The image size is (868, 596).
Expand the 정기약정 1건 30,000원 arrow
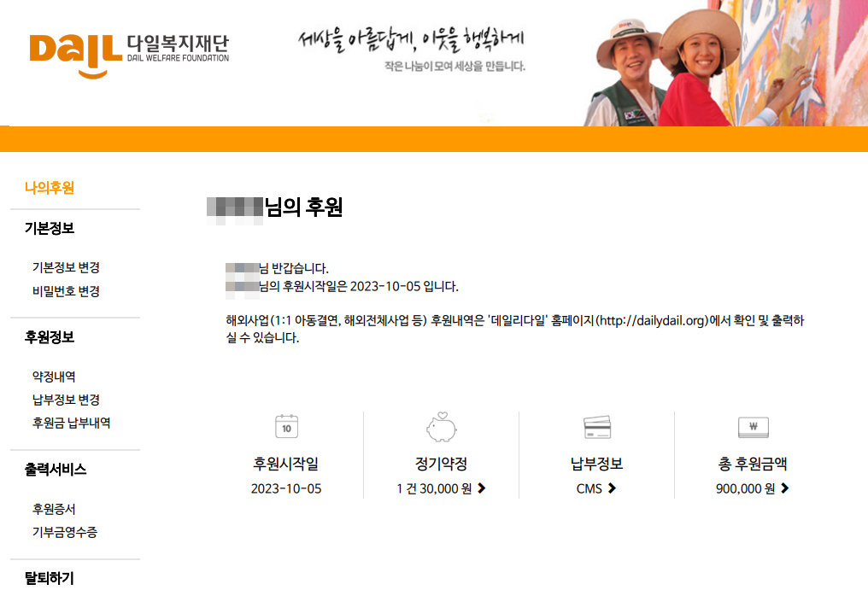[482, 489]
